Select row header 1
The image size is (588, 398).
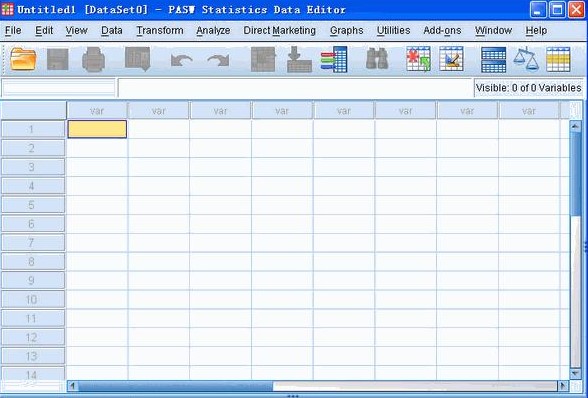[33, 129]
